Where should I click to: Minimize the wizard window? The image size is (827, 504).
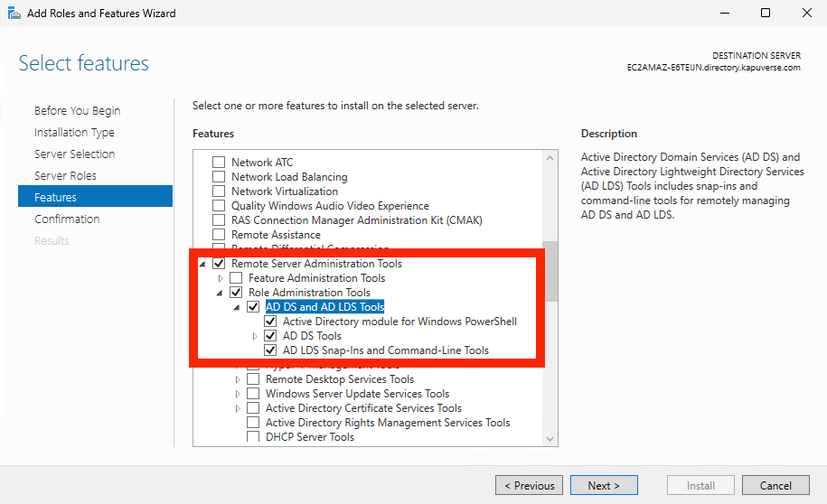[x=725, y=14]
